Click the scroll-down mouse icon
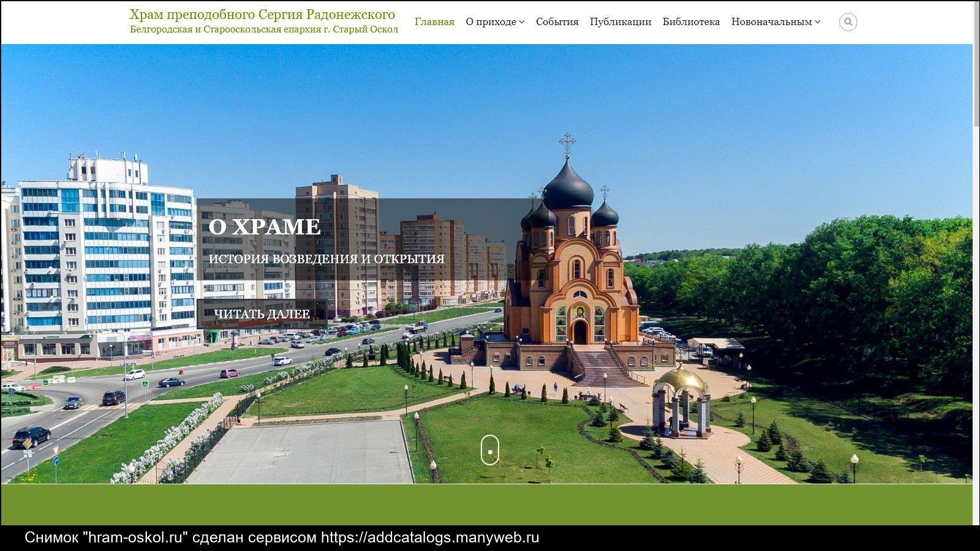The width and height of the screenshot is (980, 551). pos(490,450)
